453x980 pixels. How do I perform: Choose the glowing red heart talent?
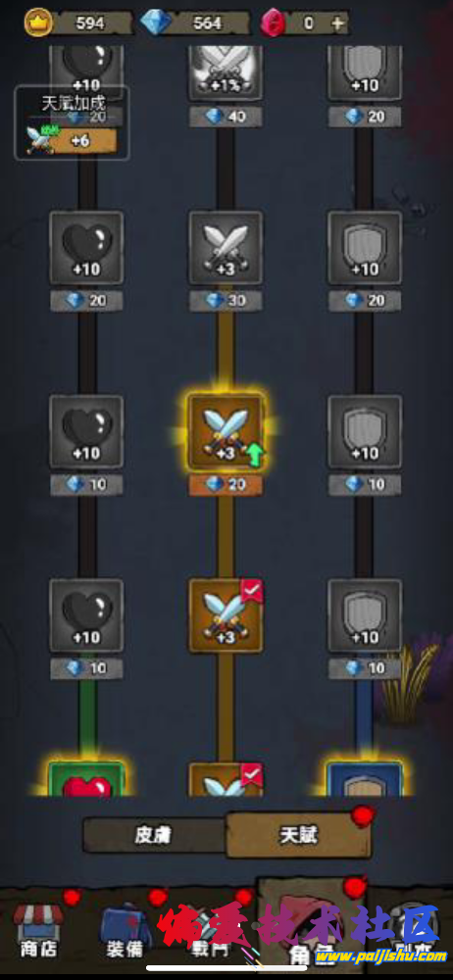(86, 779)
